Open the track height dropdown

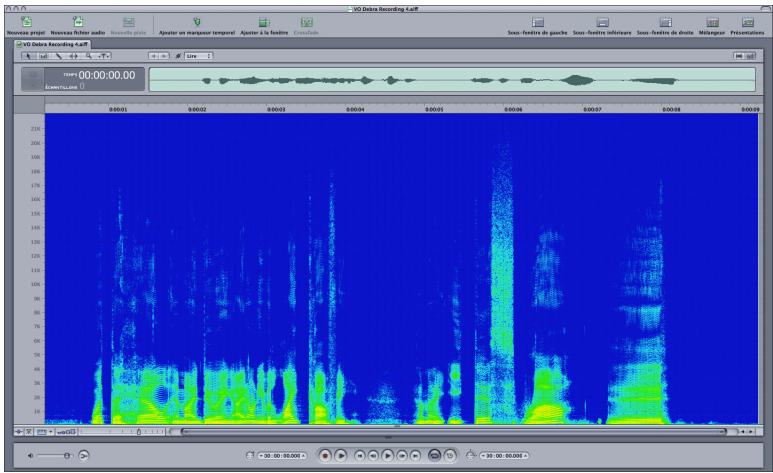(44, 432)
